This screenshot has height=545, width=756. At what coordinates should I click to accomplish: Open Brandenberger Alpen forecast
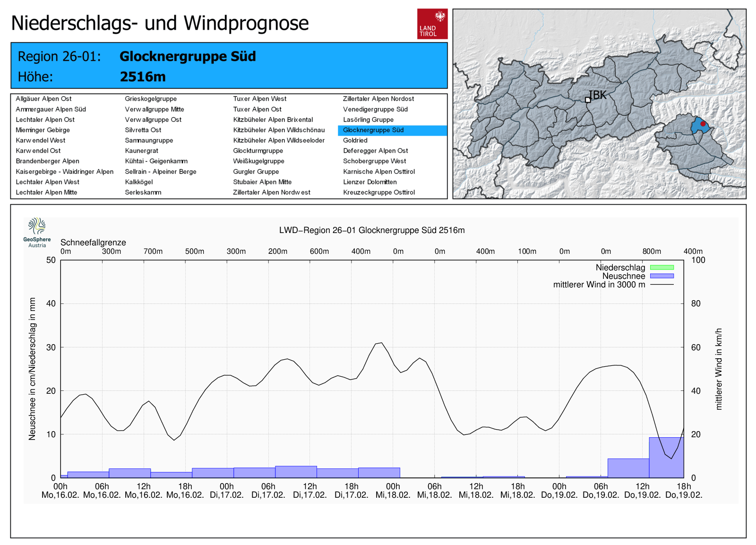pyautogui.click(x=47, y=161)
